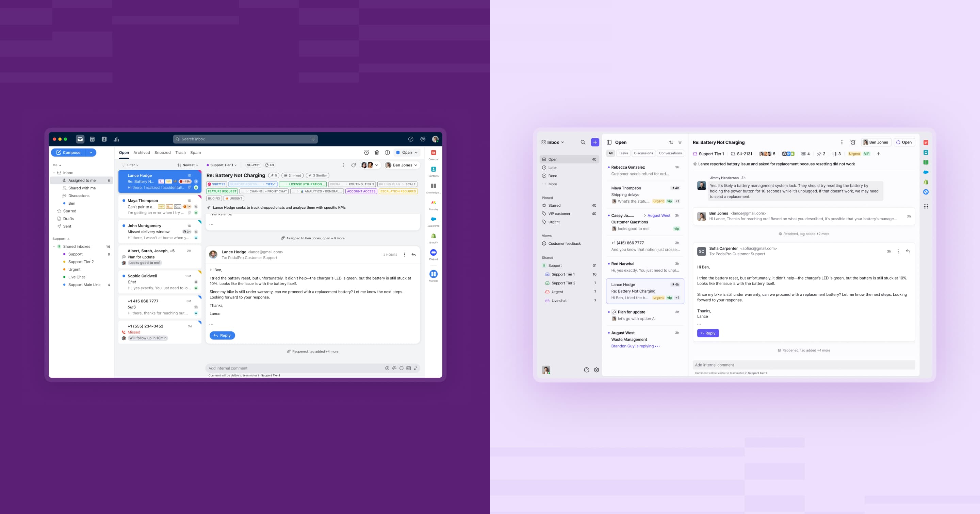Select Later in the right window's sidebar
Viewport: 980px width, 514px height.
click(x=569, y=168)
